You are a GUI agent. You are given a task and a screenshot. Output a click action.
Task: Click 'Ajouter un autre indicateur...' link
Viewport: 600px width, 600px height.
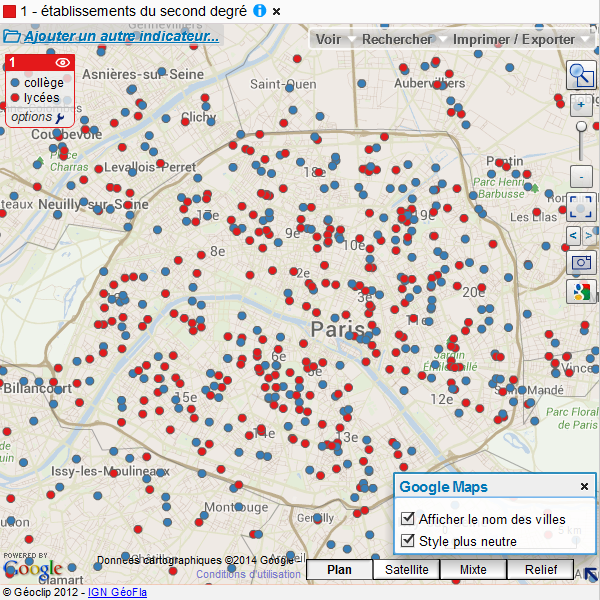121,37
